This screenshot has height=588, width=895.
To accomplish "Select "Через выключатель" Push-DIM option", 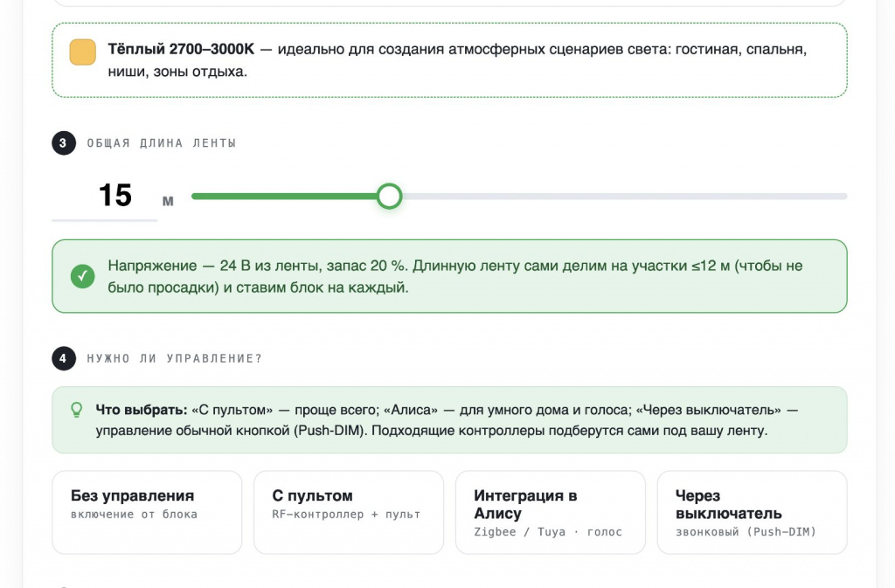I will point(752,512).
